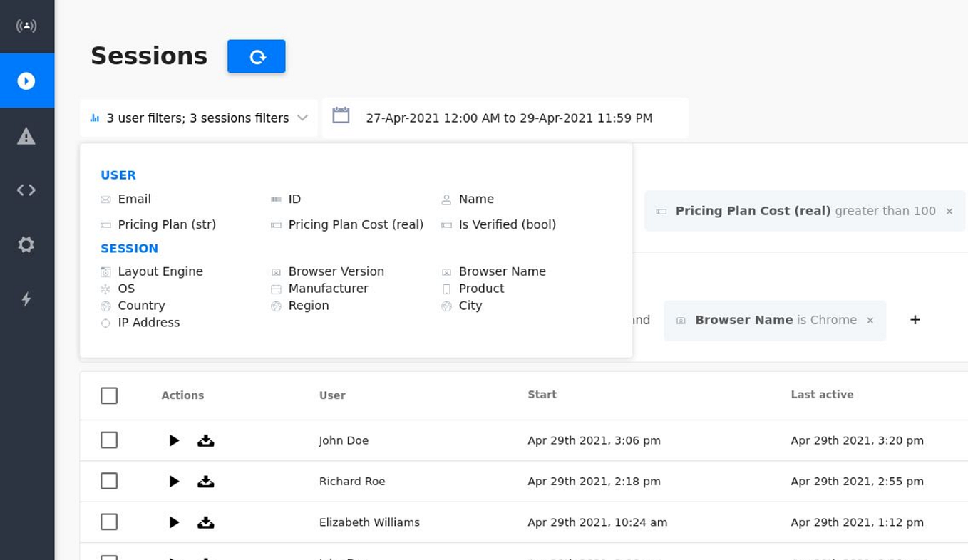Tick the select-all checkbox in table header
The image size is (968, 560).
pos(109,395)
